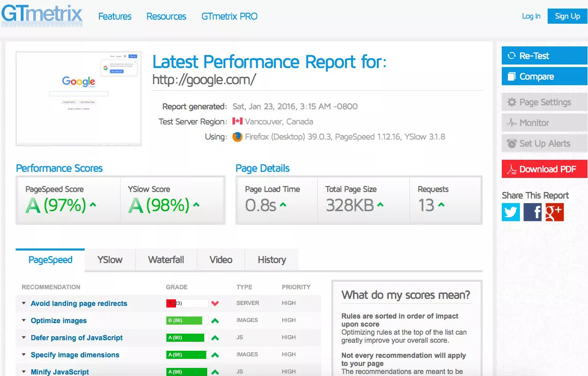Open the Features menu item
Image resolution: width=588 pixels, height=376 pixels.
(x=114, y=16)
